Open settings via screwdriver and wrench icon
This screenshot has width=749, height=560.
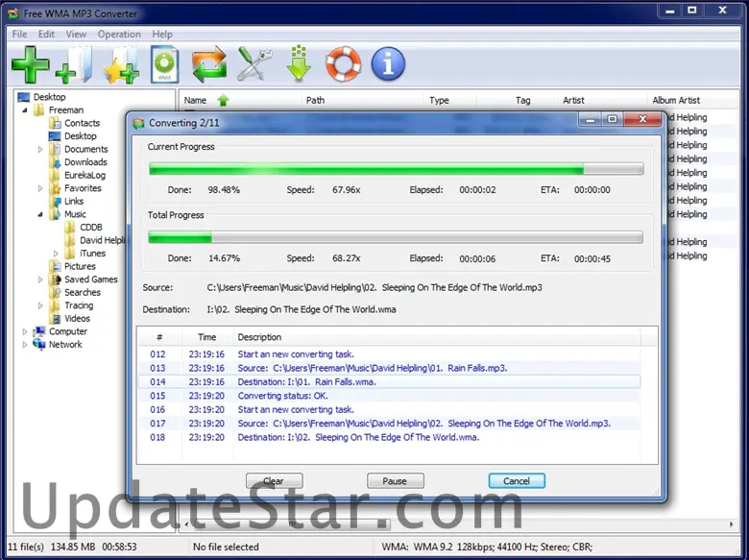254,63
